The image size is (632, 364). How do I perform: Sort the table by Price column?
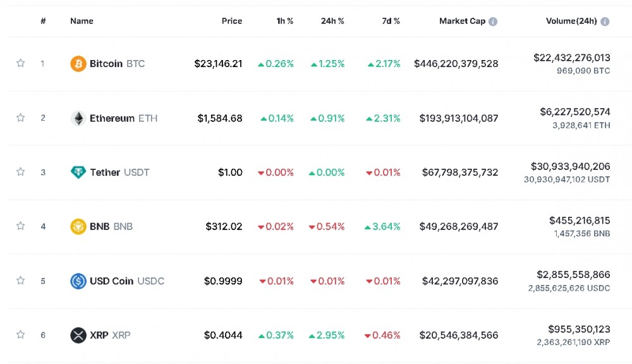[232, 21]
